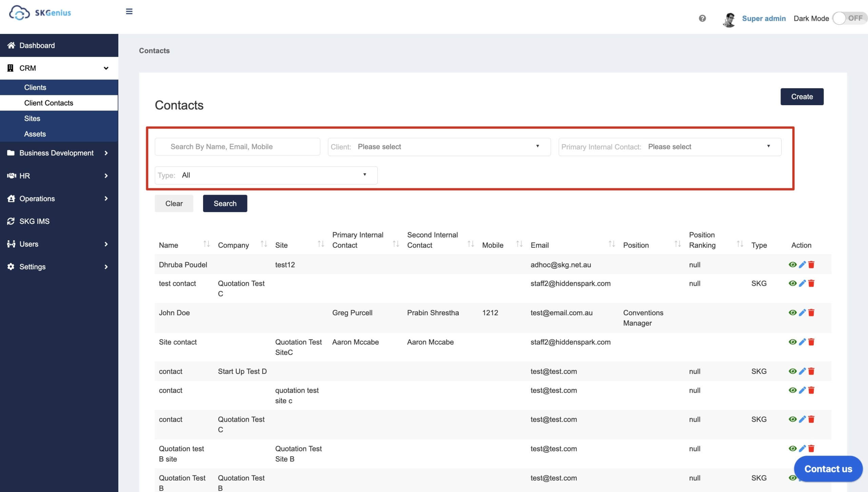
Task: Toggle visibility eye icon for Dhruba Poudel
Action: [793, 264]
